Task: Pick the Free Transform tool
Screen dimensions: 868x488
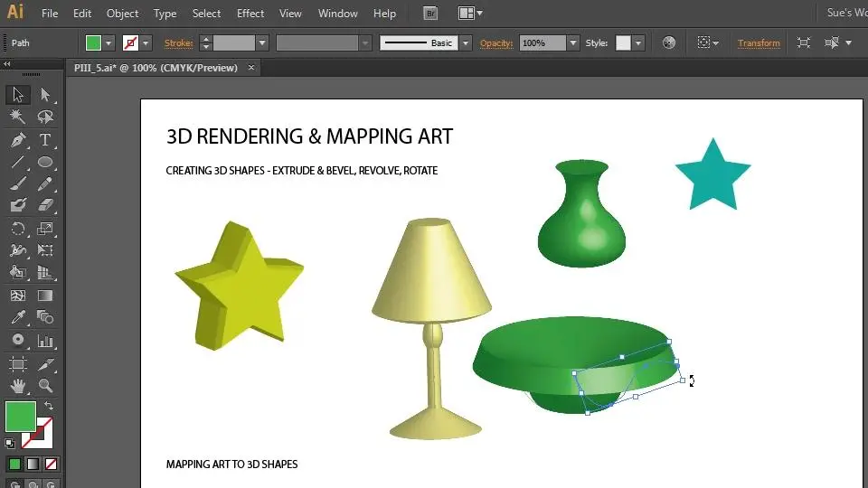Action: 45,250
